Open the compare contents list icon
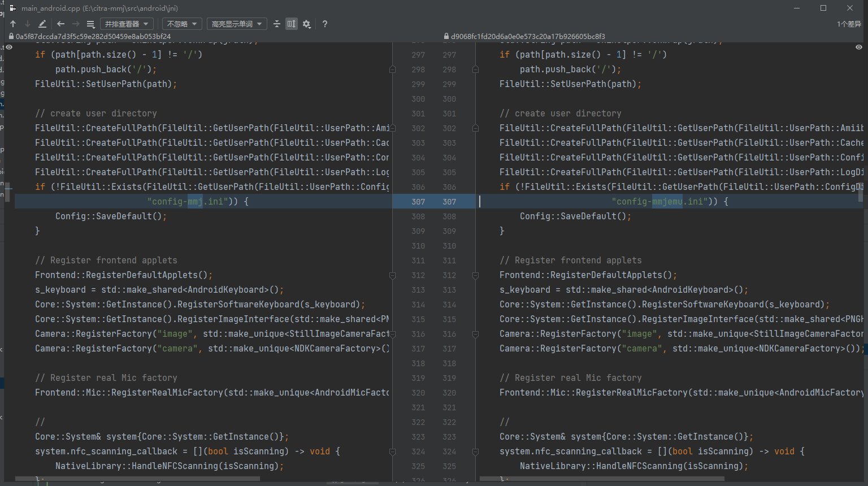The height and width of the screenshot is (486, 868). coord(90,24)
